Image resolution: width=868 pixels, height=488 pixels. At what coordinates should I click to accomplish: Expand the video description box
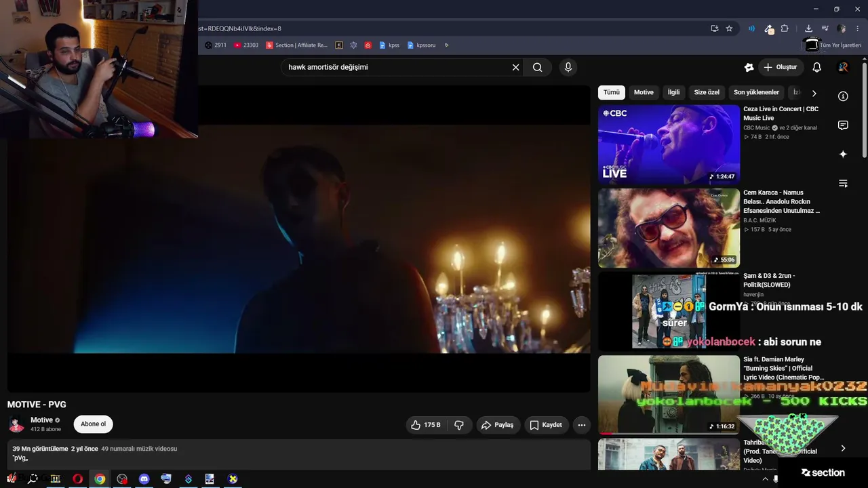click(x=299, y=454)
